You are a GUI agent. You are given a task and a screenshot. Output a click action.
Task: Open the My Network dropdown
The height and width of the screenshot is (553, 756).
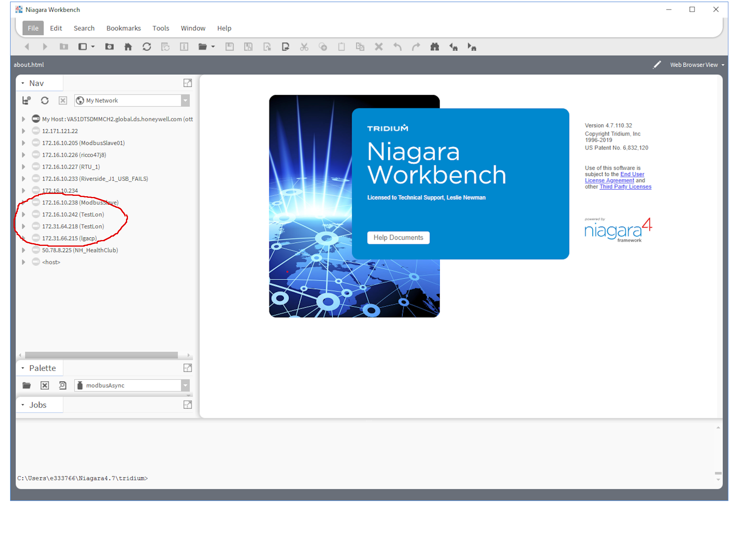pos(185,100)
